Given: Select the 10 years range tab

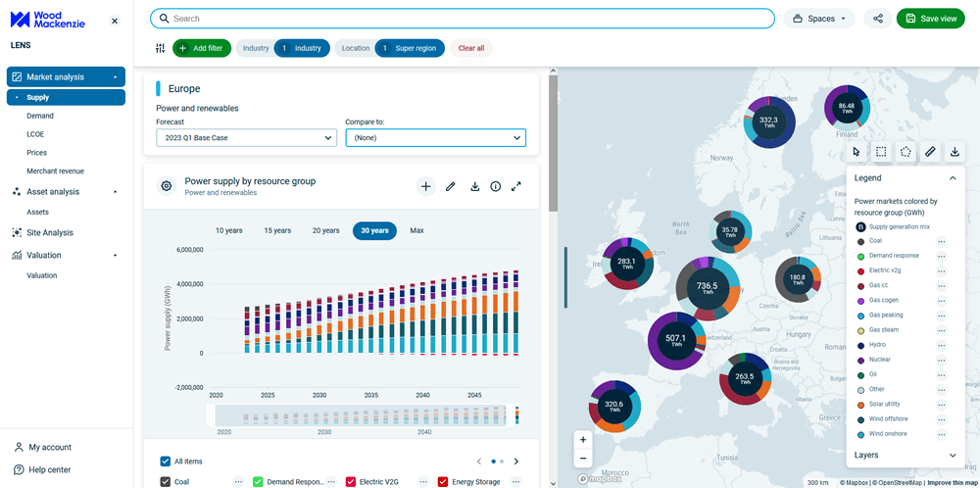Looking at the screenshot, I should tap(228, 230).
